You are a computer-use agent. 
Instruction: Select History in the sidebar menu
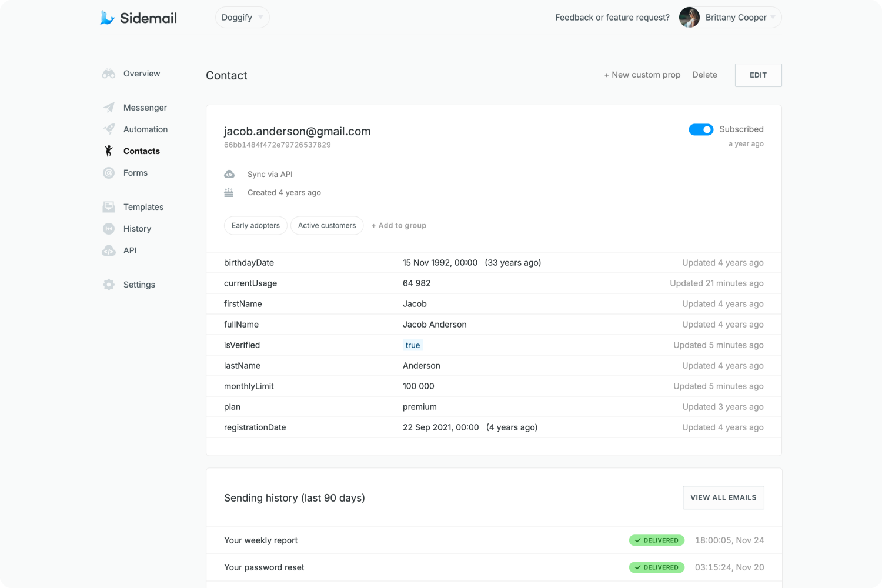click(137, 228)
